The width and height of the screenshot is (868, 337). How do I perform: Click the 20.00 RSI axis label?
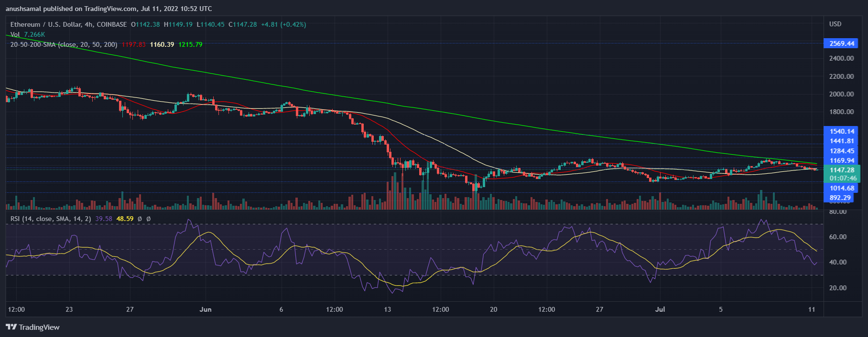point(838,288)
